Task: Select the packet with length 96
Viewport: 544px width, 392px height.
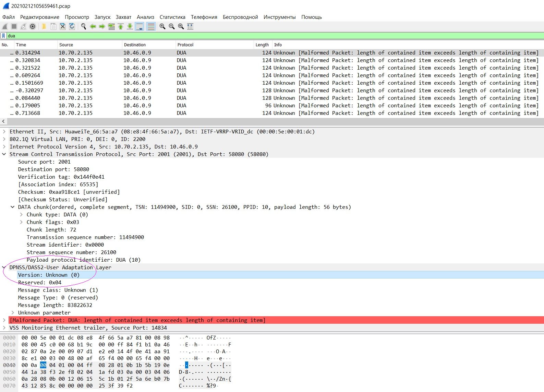Action: (272, 105)
